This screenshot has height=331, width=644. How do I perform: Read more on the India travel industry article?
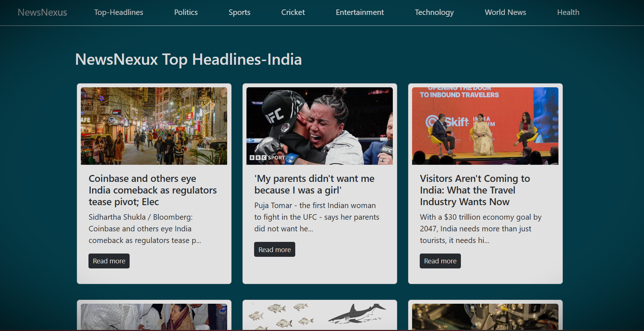click(x=440, y=261)
